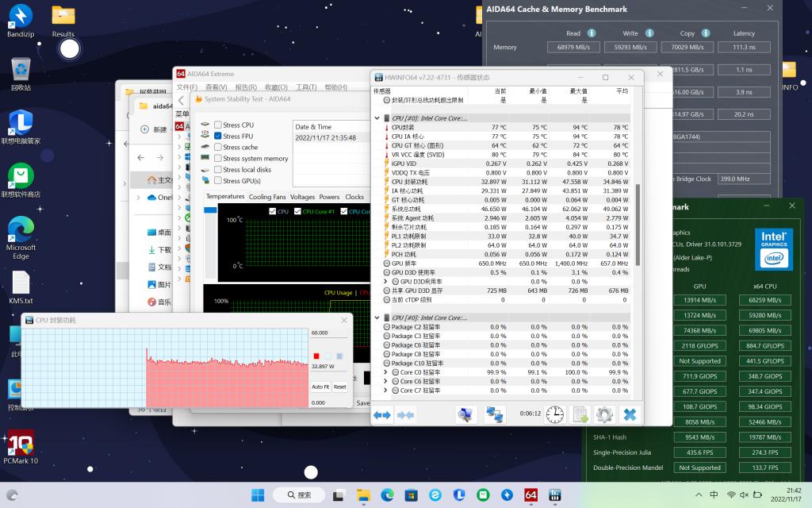Expand the Core C7 residency row
The height and width of the screenshot is (508, 812).
click(385, 391)
